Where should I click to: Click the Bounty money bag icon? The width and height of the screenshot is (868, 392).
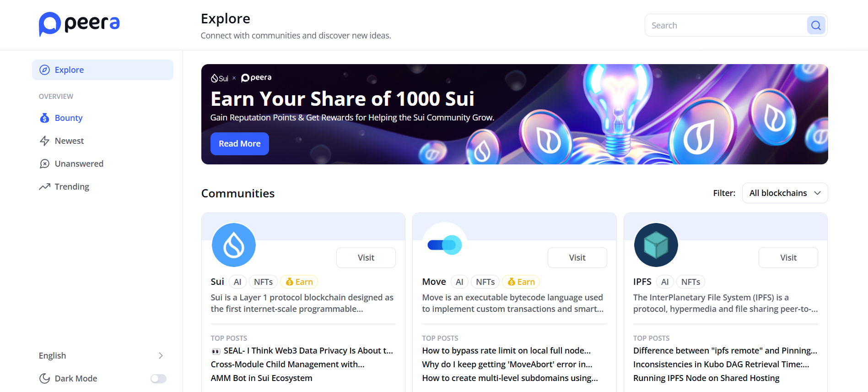pyautogui.click(x=44, y=118)
